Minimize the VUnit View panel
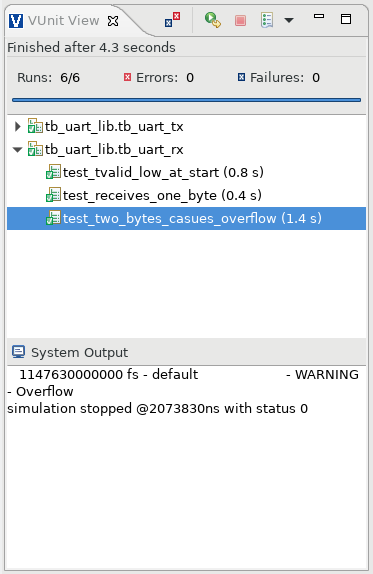Screen dimensions: 373x574 (319, 16)
